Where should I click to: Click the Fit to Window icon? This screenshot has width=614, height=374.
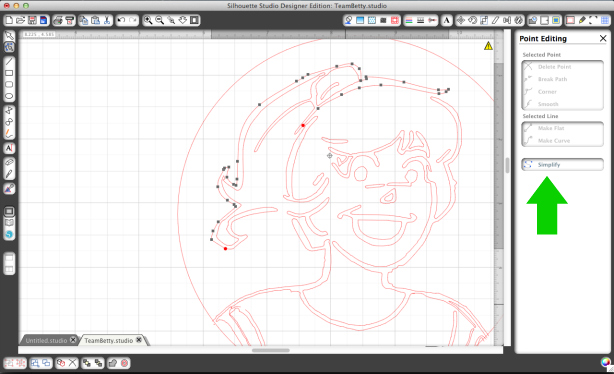point(194,20)
